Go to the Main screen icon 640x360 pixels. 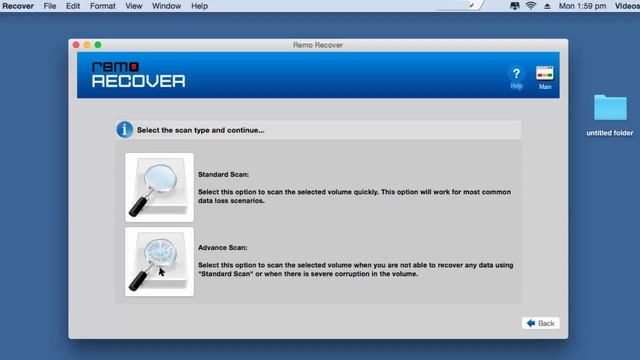point(545,78)
